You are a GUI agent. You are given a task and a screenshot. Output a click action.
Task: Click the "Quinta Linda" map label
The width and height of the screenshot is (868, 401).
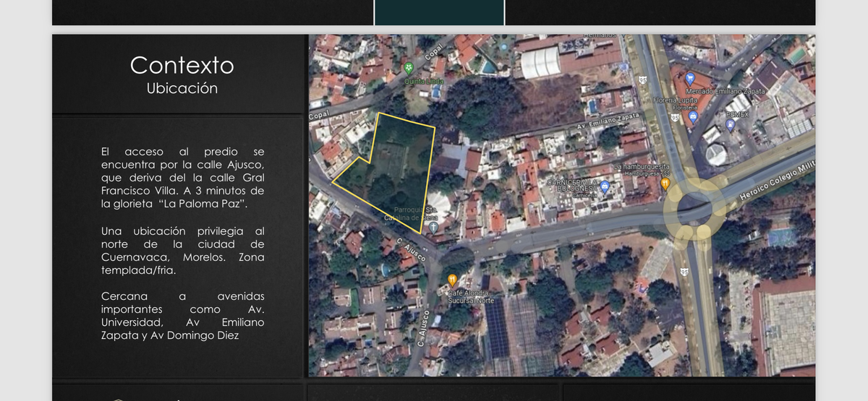(423, 82)
